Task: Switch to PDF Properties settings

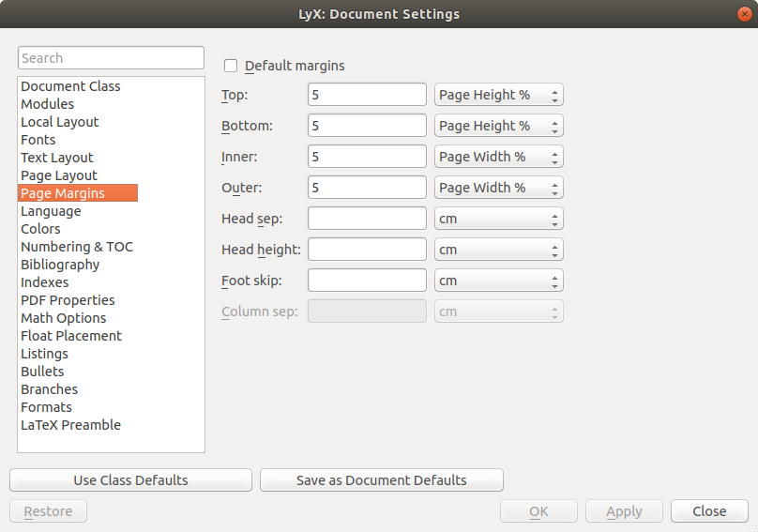Action: (x=68, y=300)
